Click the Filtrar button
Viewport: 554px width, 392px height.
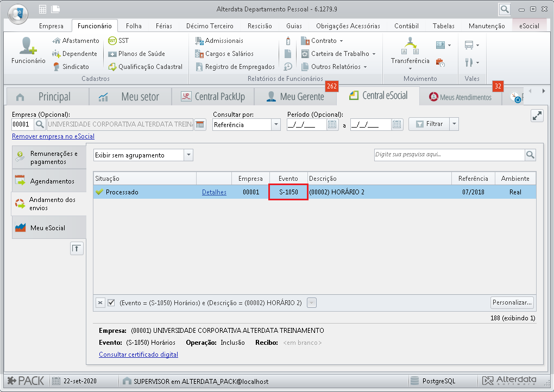(x=429, y=124)
